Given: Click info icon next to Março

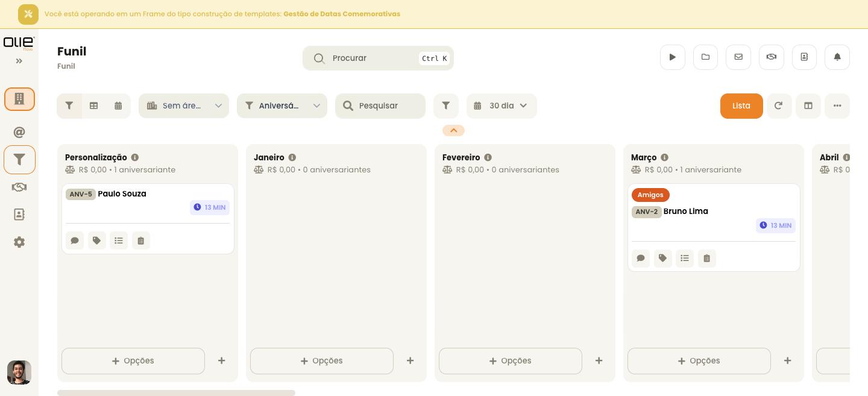Looking at the screenshot, I should pyautogui.click(x=664, y=157).
